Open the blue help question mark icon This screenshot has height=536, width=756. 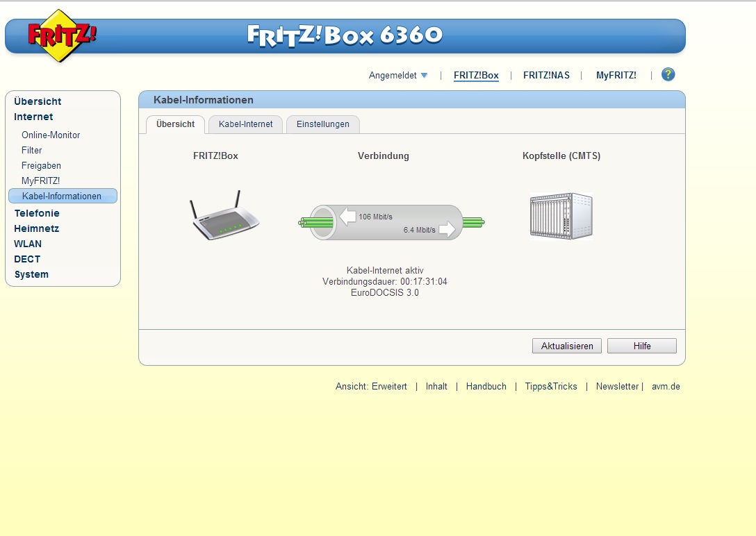click(668, 75)
